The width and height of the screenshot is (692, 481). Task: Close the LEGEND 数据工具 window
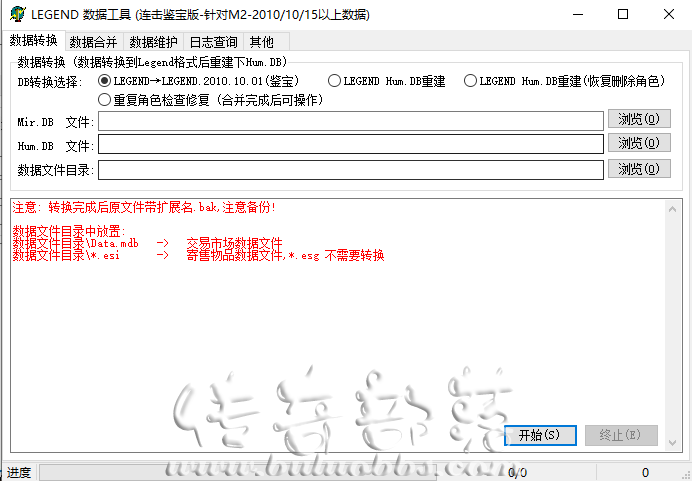tap(669, 14)
